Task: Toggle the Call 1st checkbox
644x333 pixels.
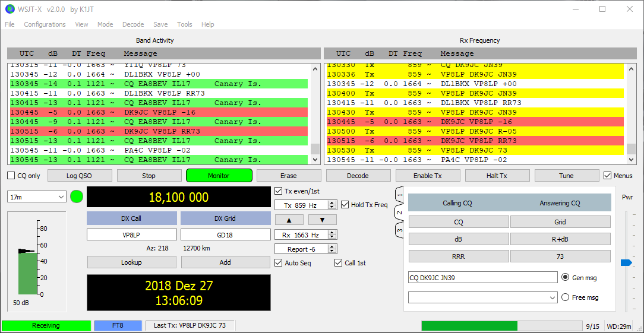Action: 338,263
